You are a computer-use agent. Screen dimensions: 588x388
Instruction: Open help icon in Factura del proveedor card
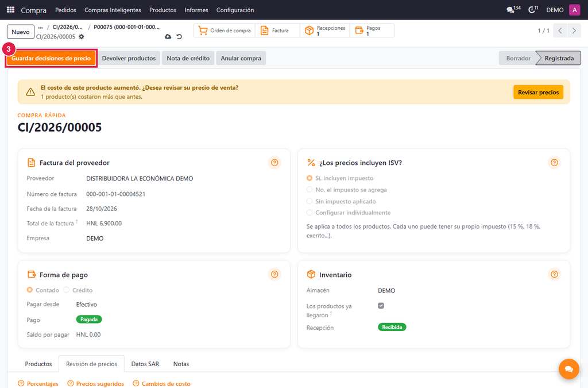click(274, 163)
